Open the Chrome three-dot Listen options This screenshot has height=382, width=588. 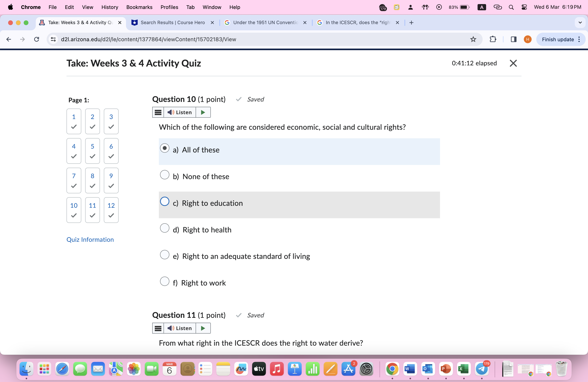point(158,328)
